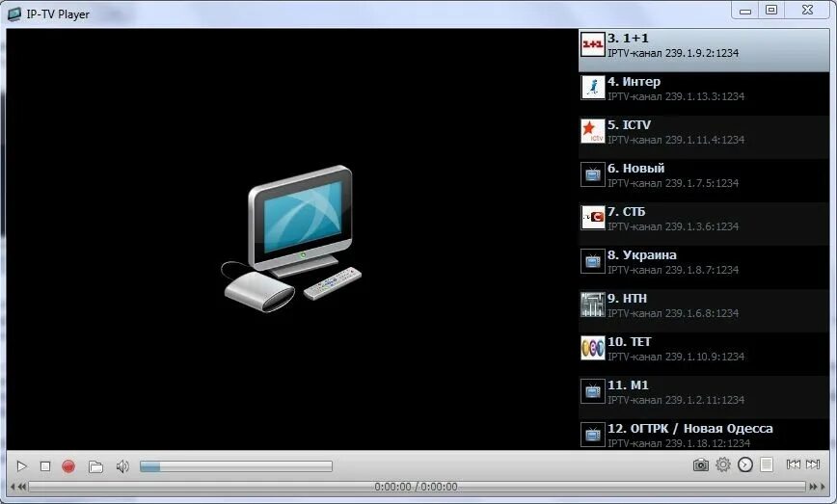837x504 pixels.
Task: Start recording with the red record button
Action: pyautogui.click(x=68, y=466)
